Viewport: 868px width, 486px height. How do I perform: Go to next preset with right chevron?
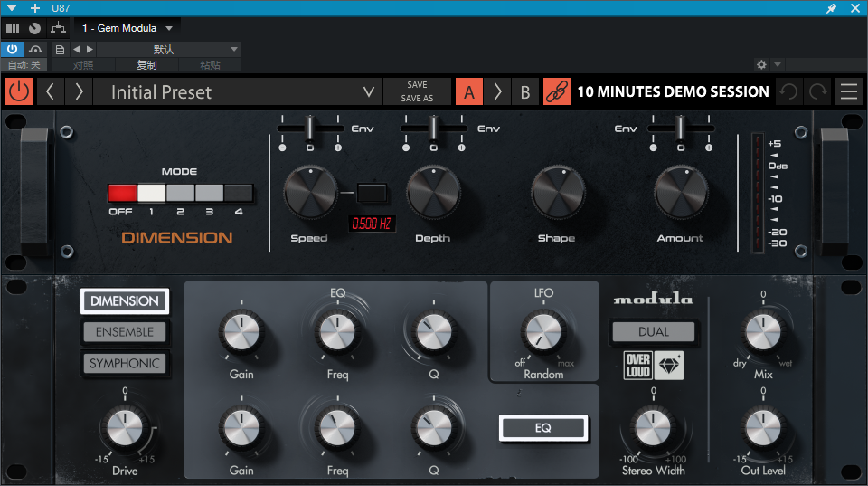tap(79, 91)
